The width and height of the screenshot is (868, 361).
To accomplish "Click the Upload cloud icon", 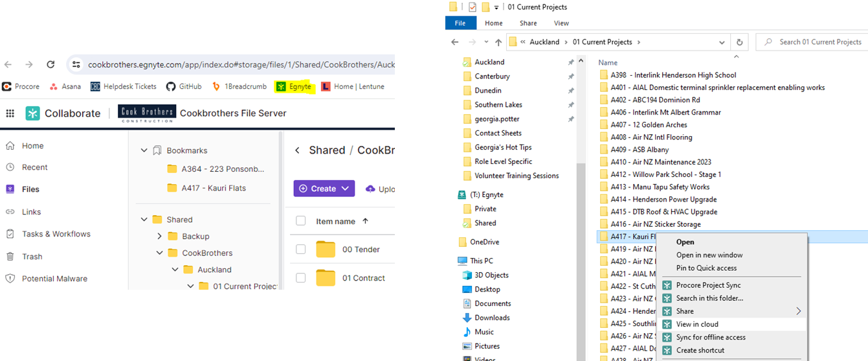I will 370,189.
